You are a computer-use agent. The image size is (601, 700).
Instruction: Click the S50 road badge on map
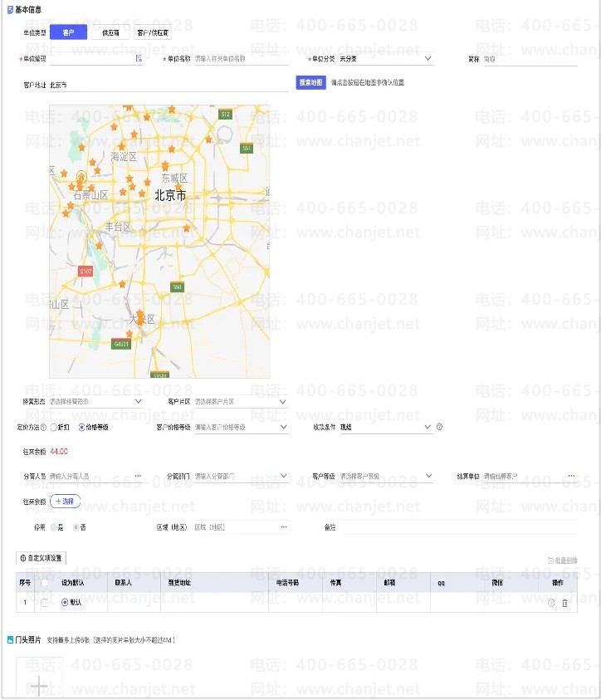click(x=177, y=286)
